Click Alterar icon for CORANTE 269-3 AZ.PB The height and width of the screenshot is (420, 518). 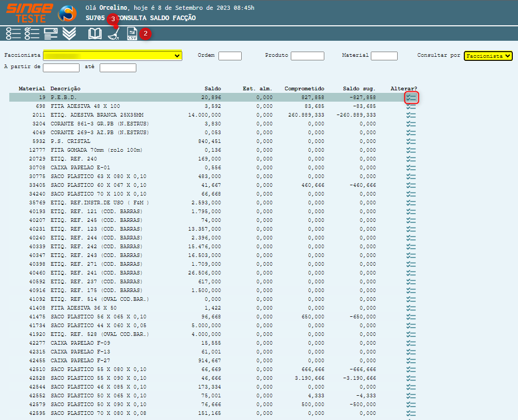[x=411, y=133]
